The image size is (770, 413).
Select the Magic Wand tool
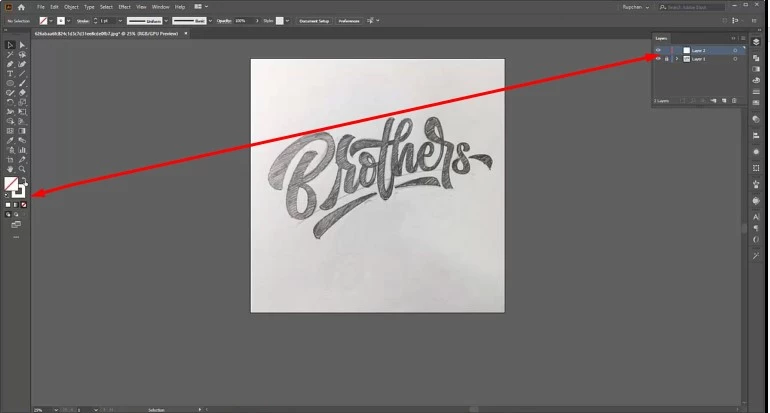(x=10, y=55)
